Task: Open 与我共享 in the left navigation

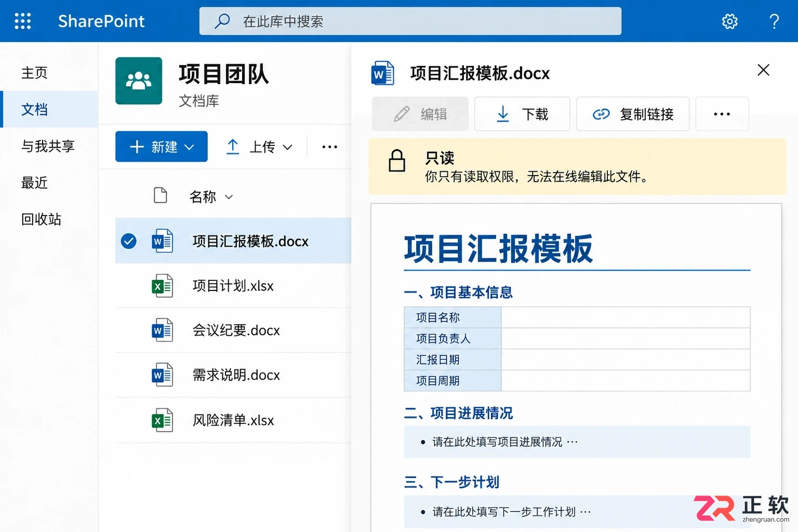Action: 48,146
